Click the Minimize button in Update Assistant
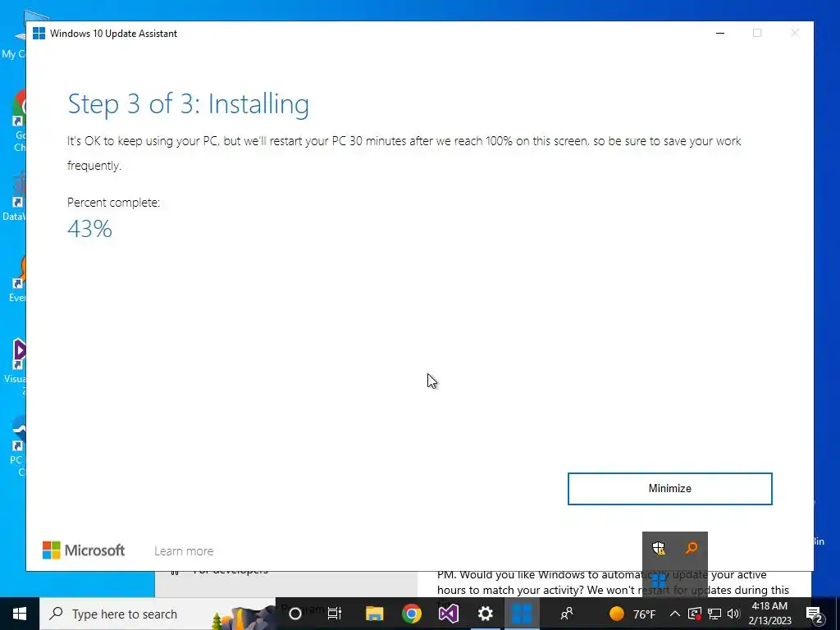Image resolution: width=840 pixels, height=630 pixels. [669, 489]
